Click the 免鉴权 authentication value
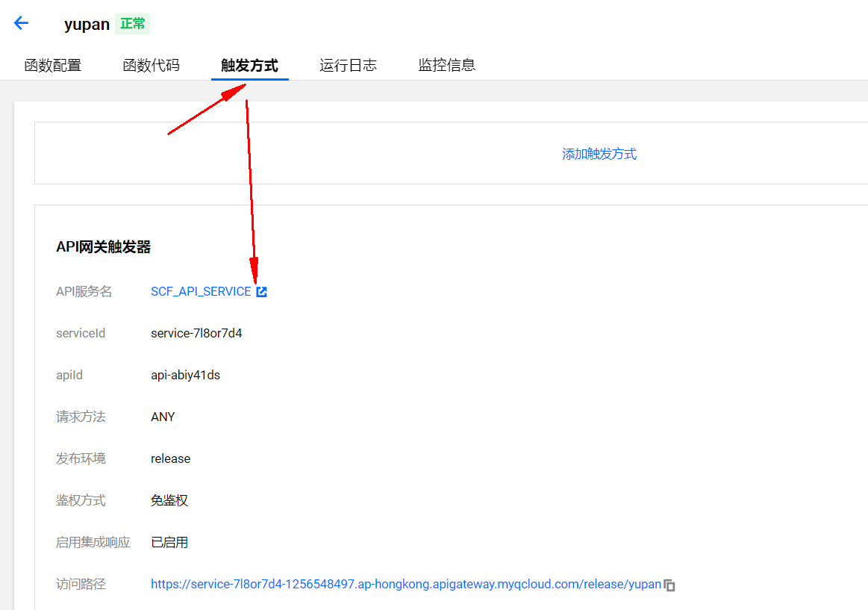Image resolution: width=868 pixels, height=610 pixels. pyautogui.click(x=169, y=501)
